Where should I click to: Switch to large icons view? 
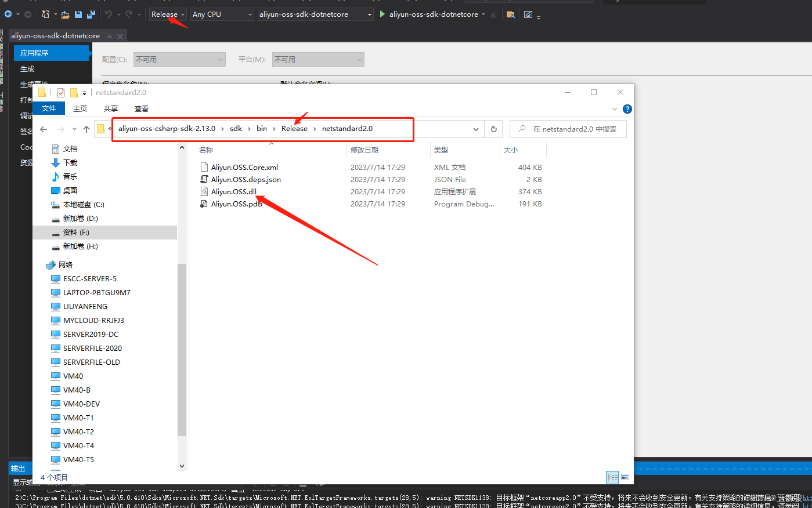tap(625, 477)
